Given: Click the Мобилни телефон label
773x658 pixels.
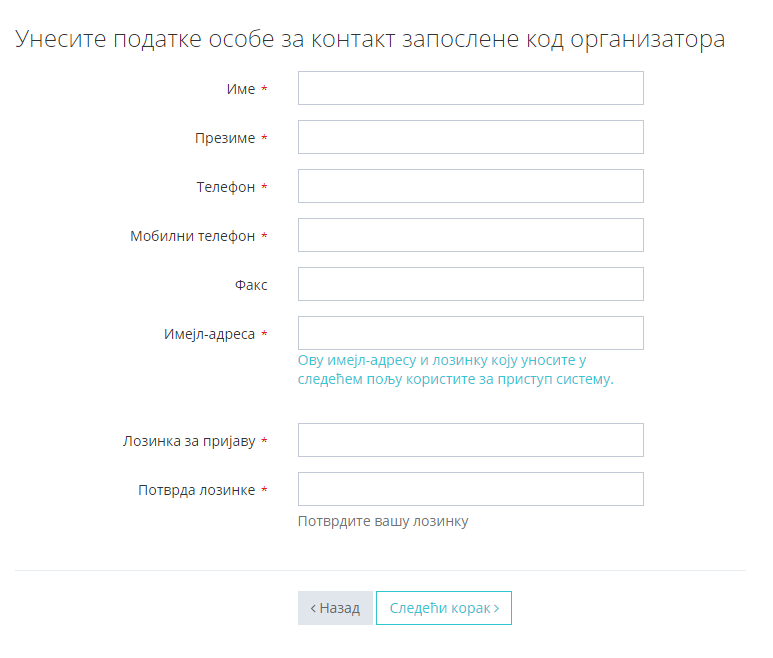Looking at the screenshot, I should 192,236.
